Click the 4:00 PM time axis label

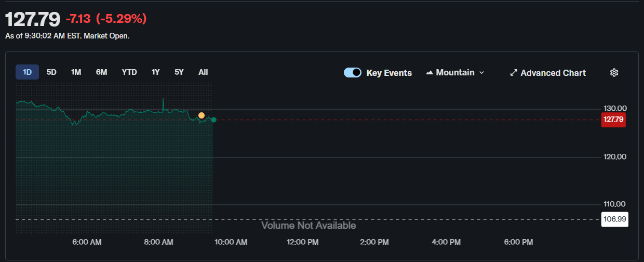[x=446, y=242]
